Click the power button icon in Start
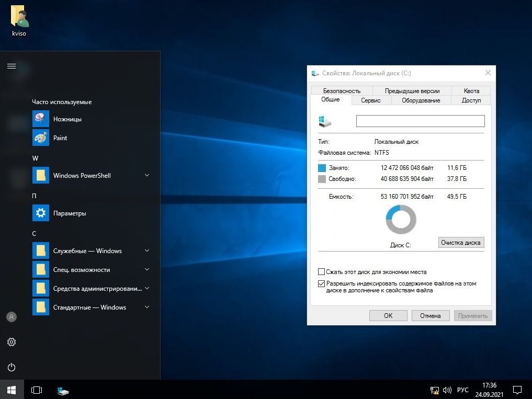This screenshot has width=532, height=399. [x=12, y=367]
